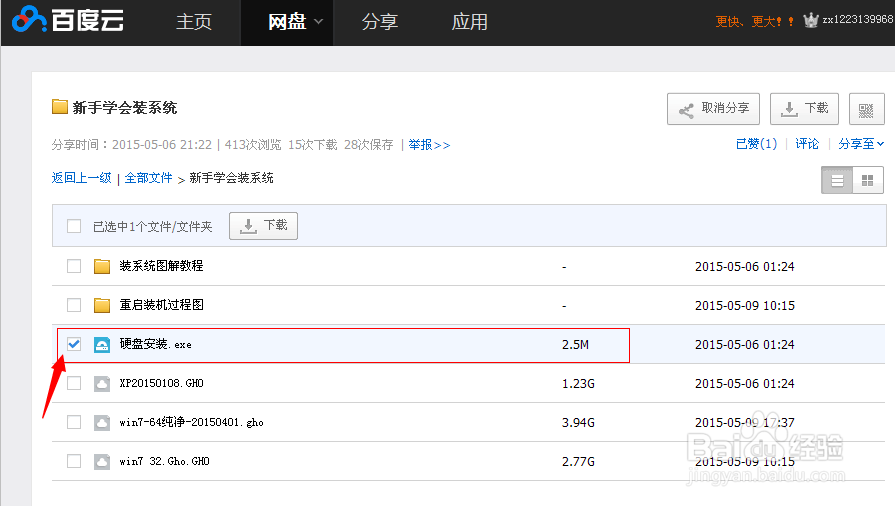This screenshot has height=506, width=895.
Task: Click the 3.94G file size value
Action: tap(578, 423)
